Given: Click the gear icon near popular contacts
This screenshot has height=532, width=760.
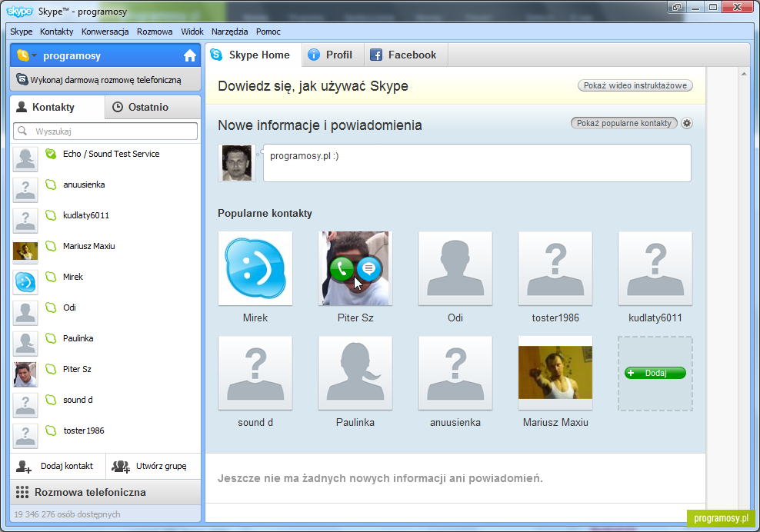Looking at the screenshot, I should (x=687, y=124).
